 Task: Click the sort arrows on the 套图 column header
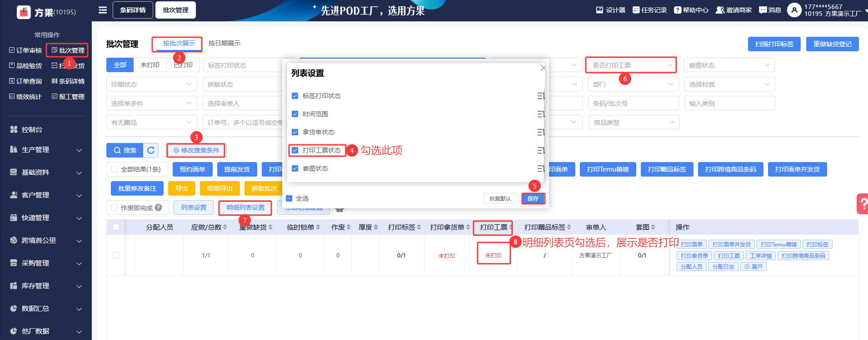653,227
